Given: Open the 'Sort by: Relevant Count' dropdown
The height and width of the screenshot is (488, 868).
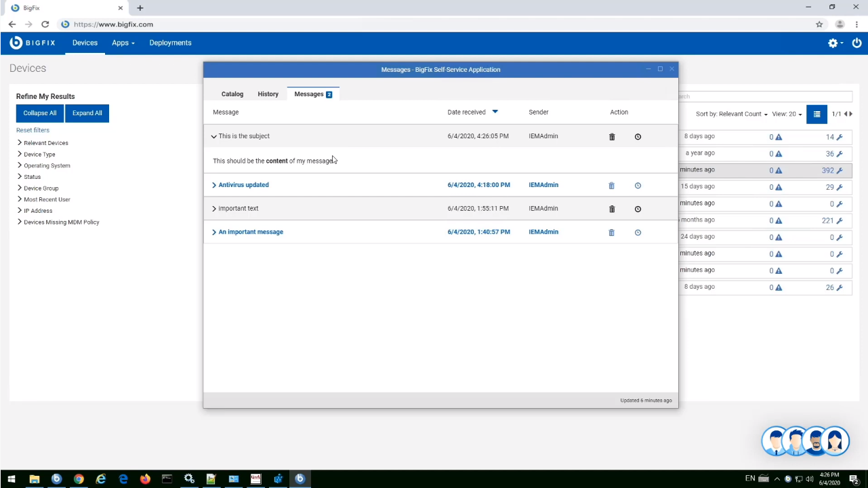Looking at the screenshot, I should tap(732, 114).
